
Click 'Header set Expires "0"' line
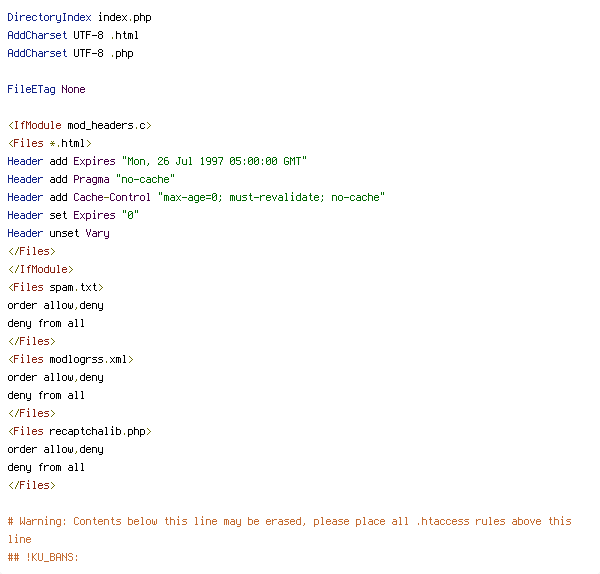click(x=73, y=215)
